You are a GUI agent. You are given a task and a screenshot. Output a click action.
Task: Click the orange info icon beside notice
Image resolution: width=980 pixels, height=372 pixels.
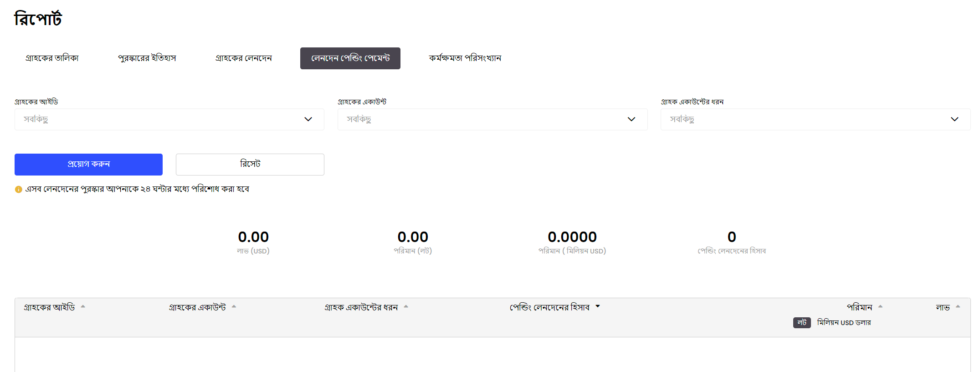(19, 190)
